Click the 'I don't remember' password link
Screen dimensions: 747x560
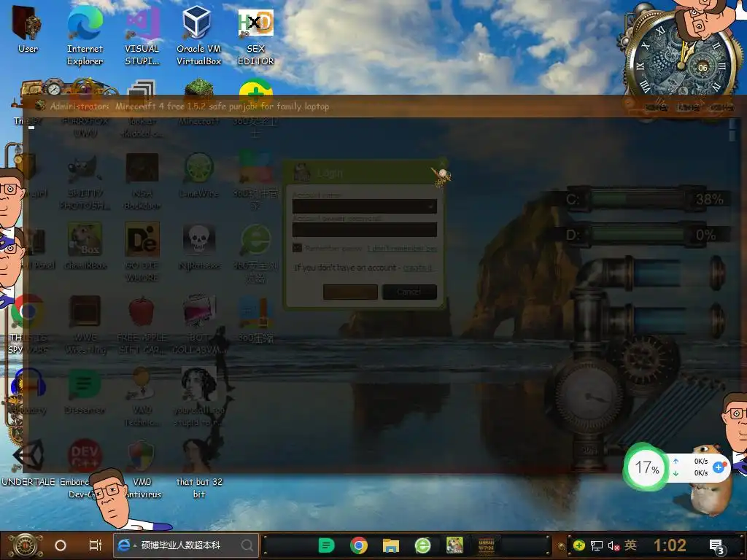(402, 248)
